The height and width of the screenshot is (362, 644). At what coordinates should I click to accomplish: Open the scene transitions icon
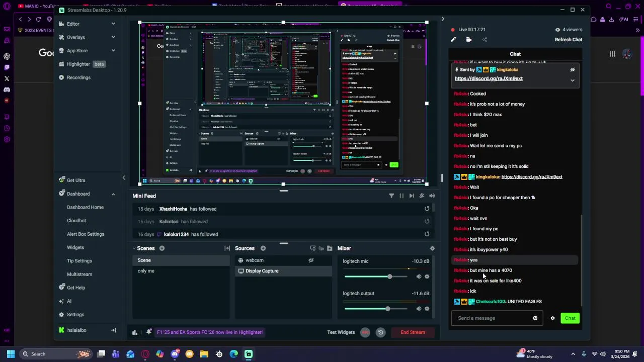click(x=227, y=248)
